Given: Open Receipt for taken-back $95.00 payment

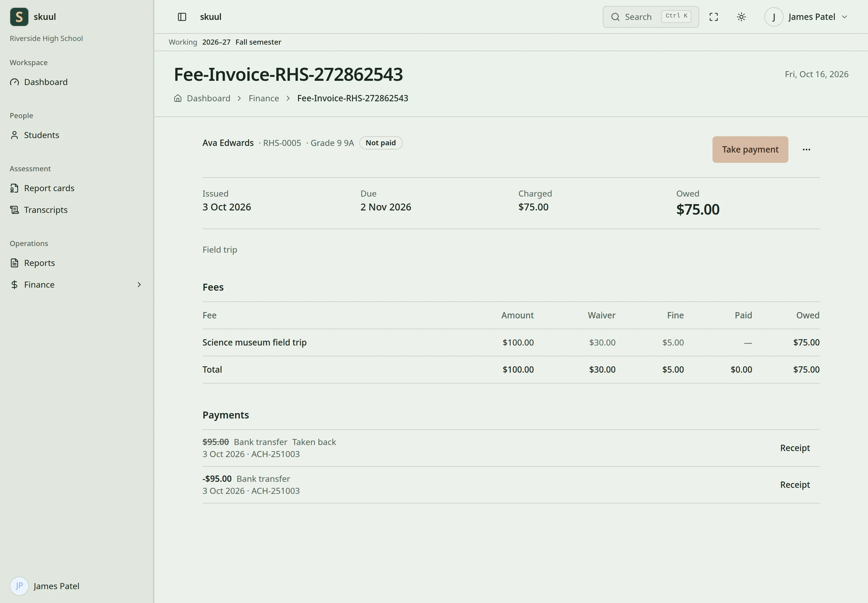Looking at the screenshot, I should coord(795,448).
